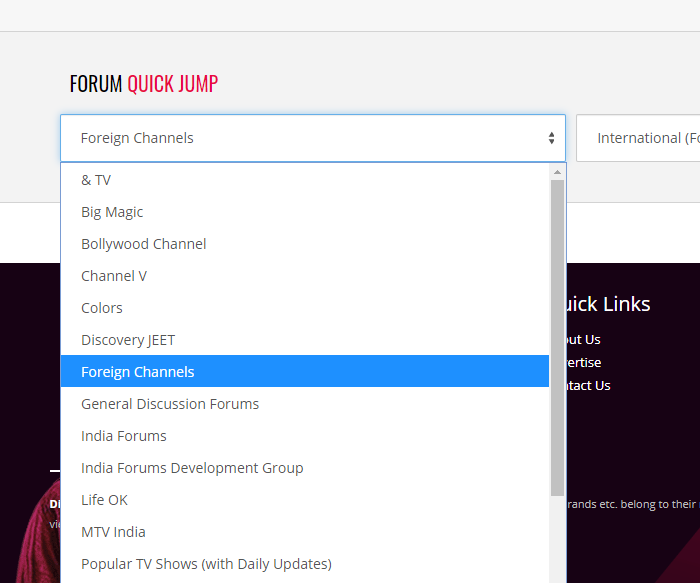Choose 'Popular TV Shows (with Daily Updates)'
700x583 pixels.
(x=305, y=564)
